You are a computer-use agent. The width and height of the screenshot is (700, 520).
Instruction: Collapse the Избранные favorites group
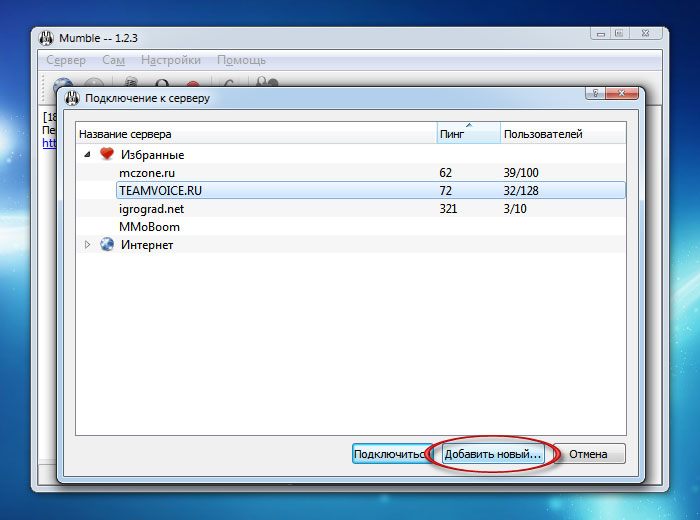click(x=88, y=154)
